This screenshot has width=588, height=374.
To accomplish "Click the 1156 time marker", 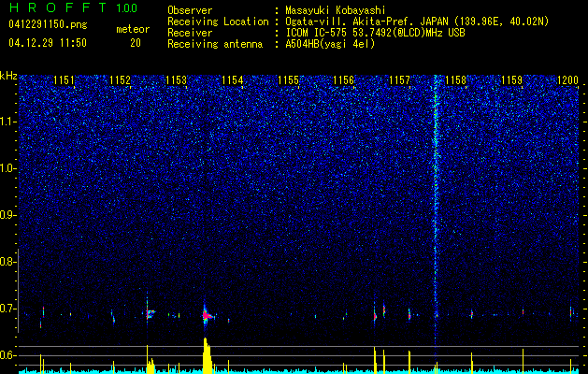I will click(x=344, y=80).
